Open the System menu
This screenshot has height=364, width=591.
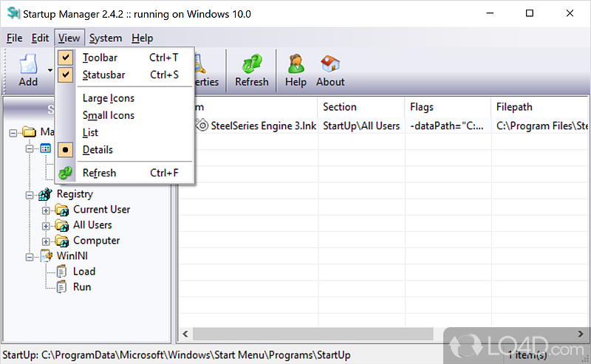[x=106, y=38]
